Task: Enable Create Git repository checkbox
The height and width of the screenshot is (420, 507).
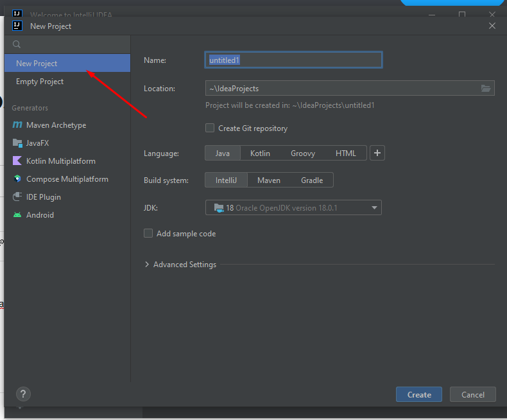Action: (210, 128)
